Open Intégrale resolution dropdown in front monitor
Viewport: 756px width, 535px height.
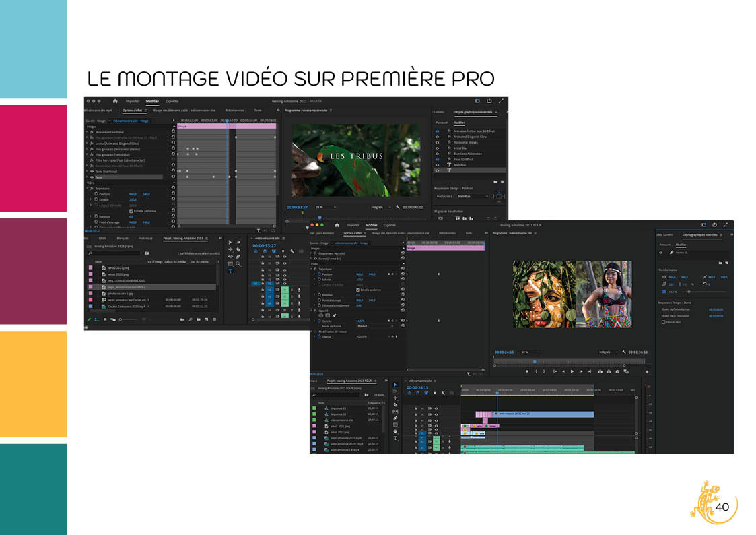click(608, 352)
